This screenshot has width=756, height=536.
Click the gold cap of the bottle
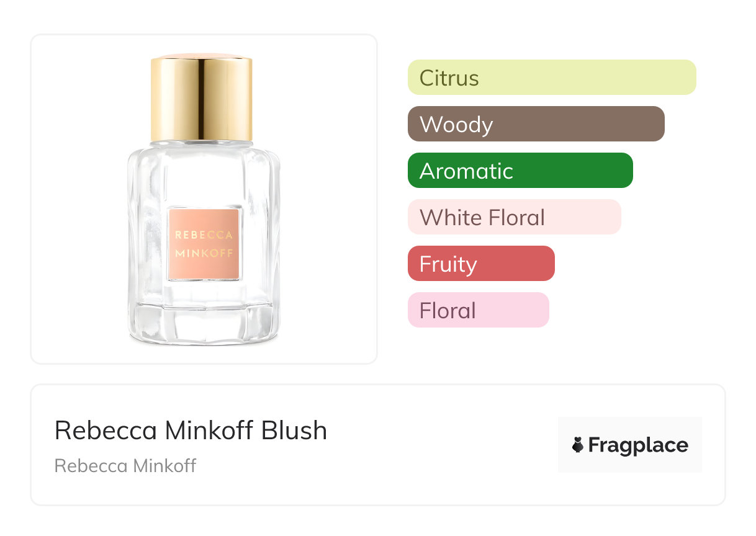[x=202, y=98]
